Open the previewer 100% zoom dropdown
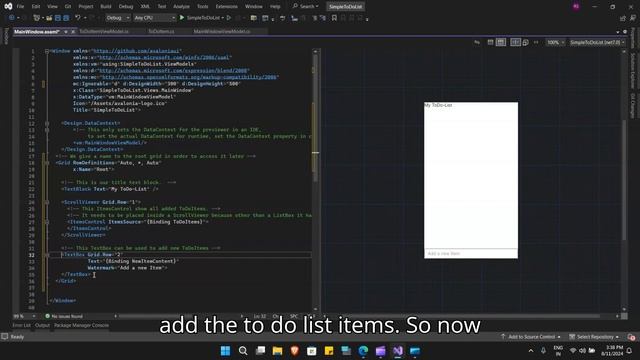640x360 pixels. point(556,42)
